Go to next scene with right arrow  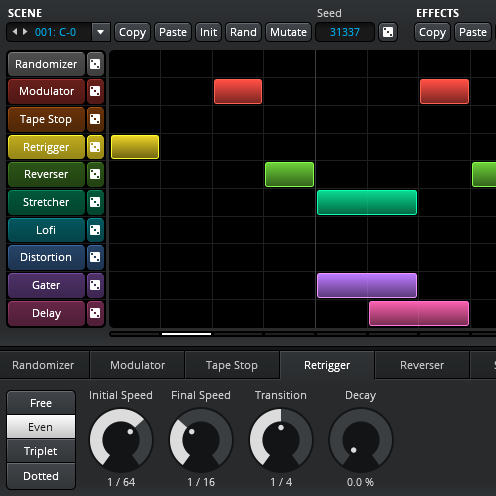(x=25, y=32)
